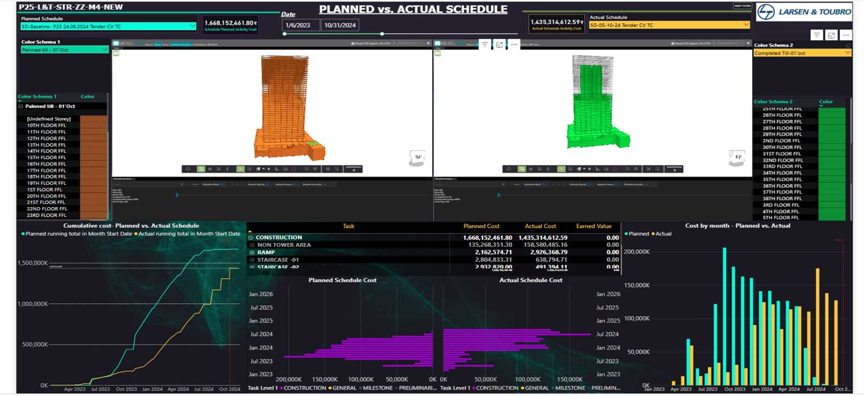Expand the NON TOWER AREA row
The width and height of the screenshot is (868, 396).
click(252, 245)
